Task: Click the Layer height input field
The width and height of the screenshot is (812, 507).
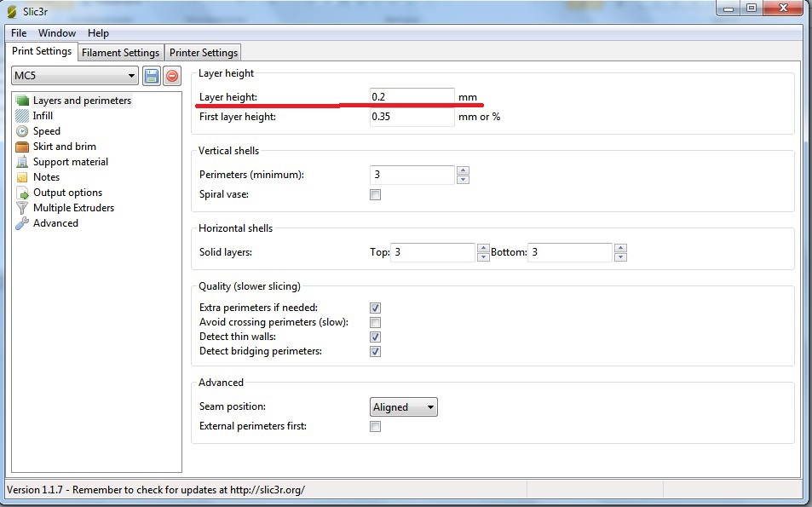Action: point(412,97)
